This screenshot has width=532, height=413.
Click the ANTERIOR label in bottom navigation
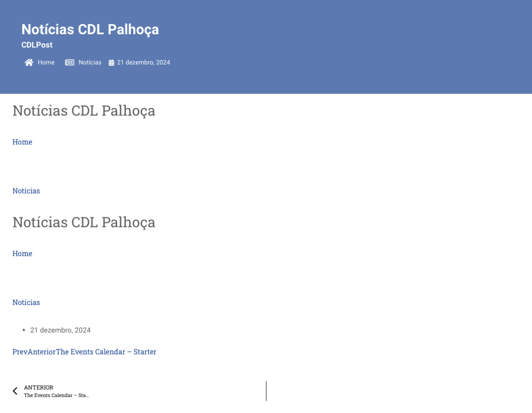39,387
